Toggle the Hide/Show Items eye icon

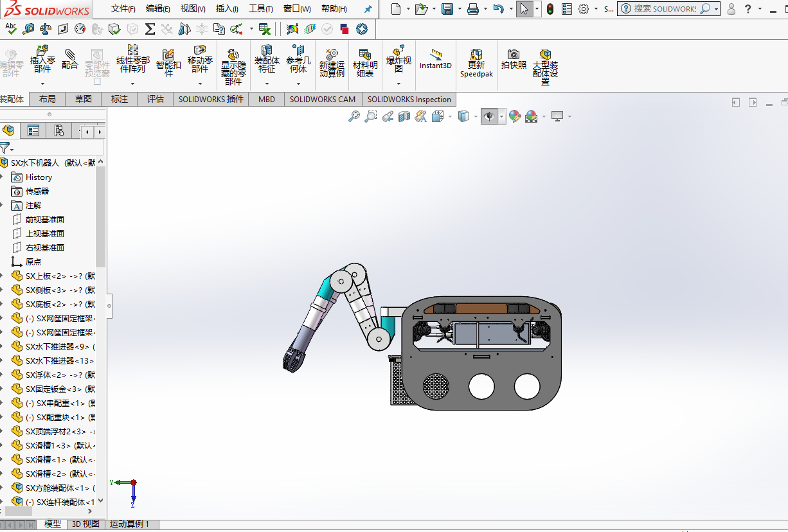point(489,116)
